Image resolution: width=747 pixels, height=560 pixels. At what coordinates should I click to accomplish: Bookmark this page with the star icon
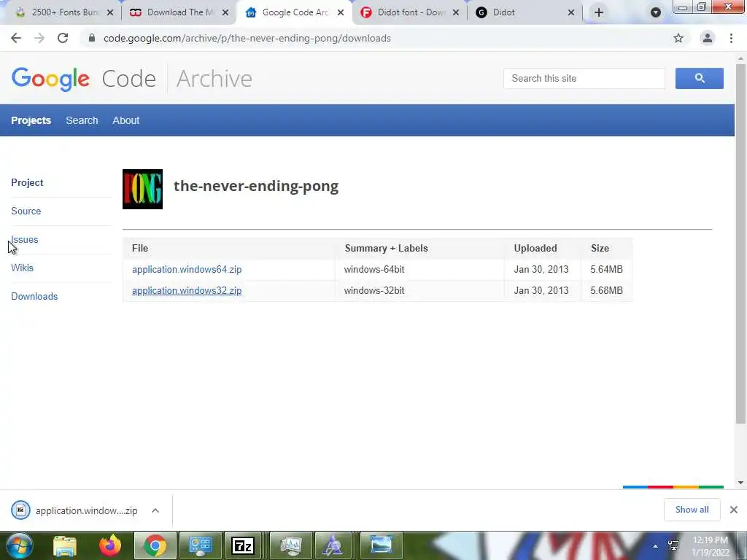point(678,38)
